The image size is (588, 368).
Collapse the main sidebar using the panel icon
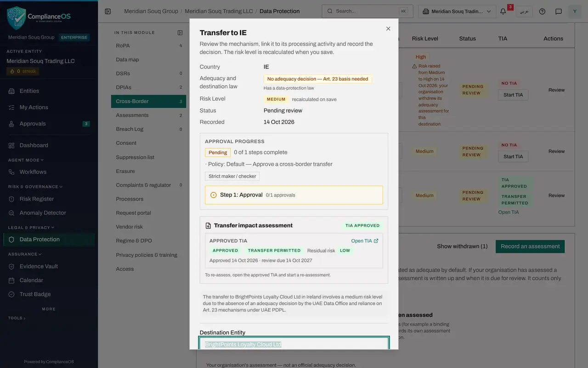coord(108,11)
